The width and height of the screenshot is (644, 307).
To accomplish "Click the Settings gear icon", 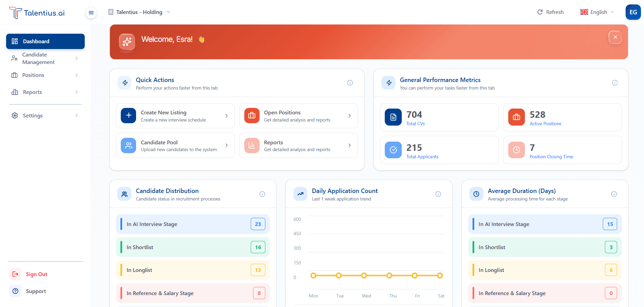I will (x=15, y=115).
